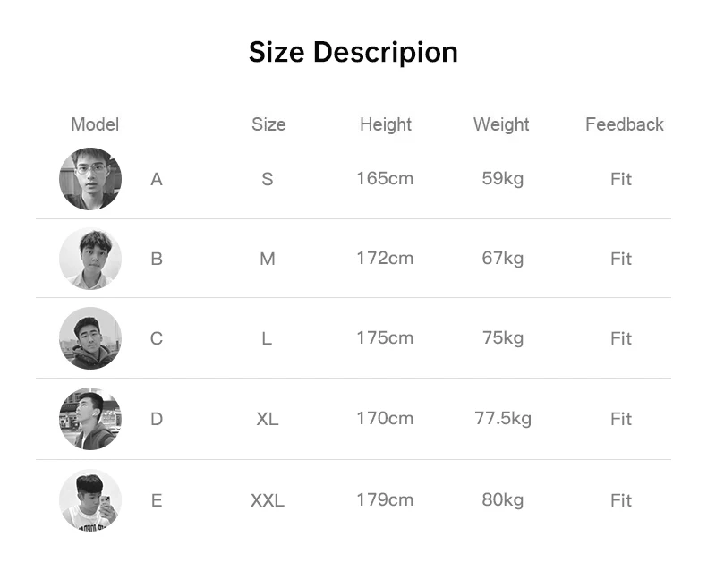Click the Size Descripion heading
Viewport: 707px width, 588px height.
(x=353, y=52)
